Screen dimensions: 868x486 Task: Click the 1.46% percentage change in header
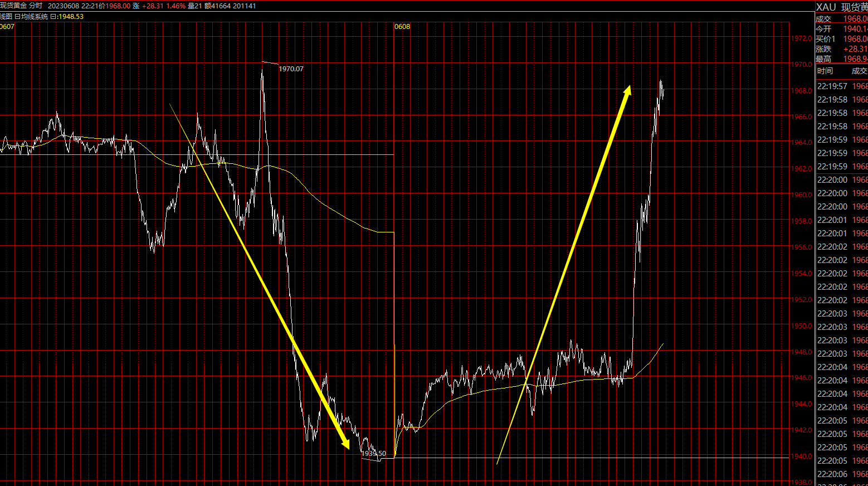[x=176, y=6]
